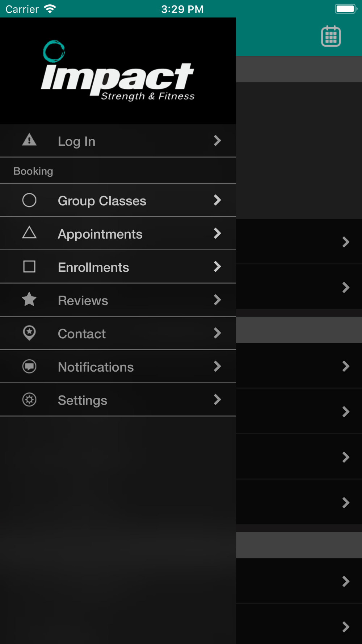Image resolution: width=362 pixels, height=644 pixels.
Task: Tap the calendar icon in header
Action: click(331, 36)
